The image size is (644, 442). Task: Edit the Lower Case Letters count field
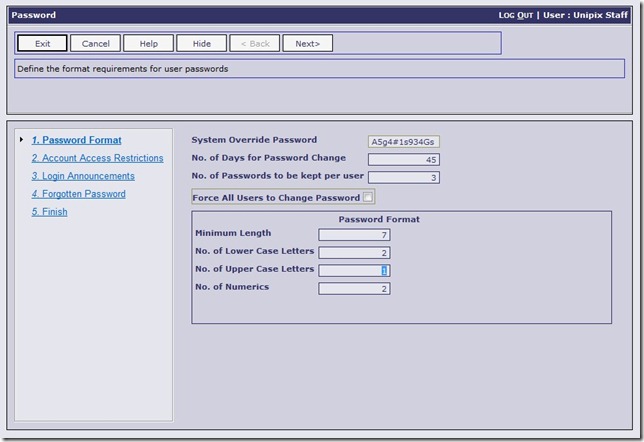(354, 253)
